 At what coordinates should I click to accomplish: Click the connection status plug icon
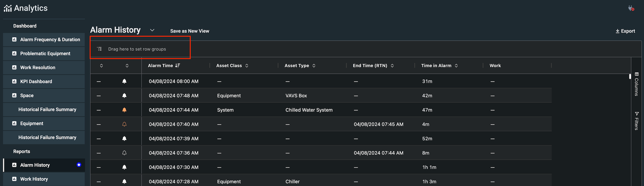pos(631,8)
